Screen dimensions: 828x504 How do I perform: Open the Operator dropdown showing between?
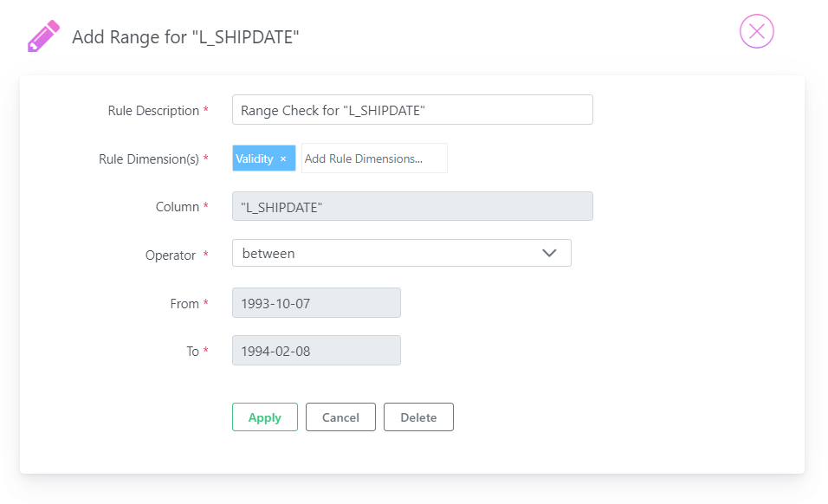(401, 254)
